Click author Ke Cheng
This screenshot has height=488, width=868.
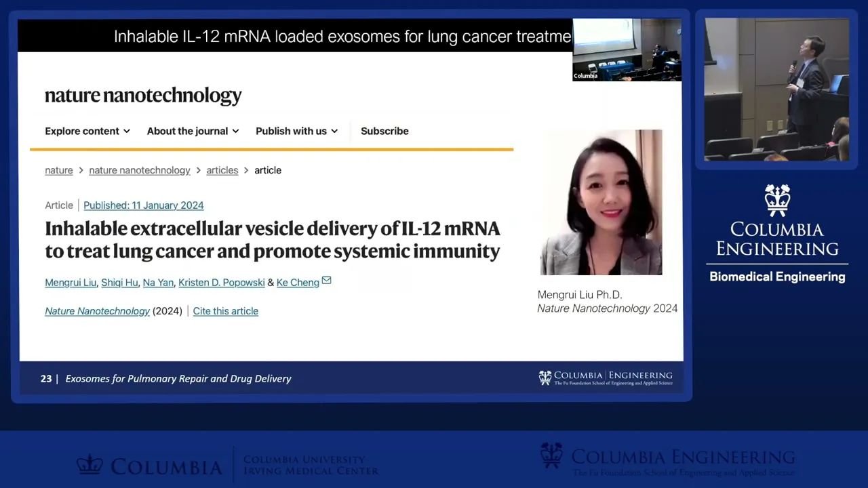(298, 283)
